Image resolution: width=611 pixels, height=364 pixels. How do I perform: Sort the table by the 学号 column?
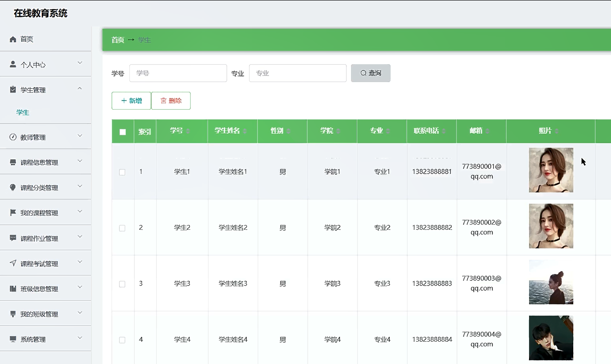[188, 131]
